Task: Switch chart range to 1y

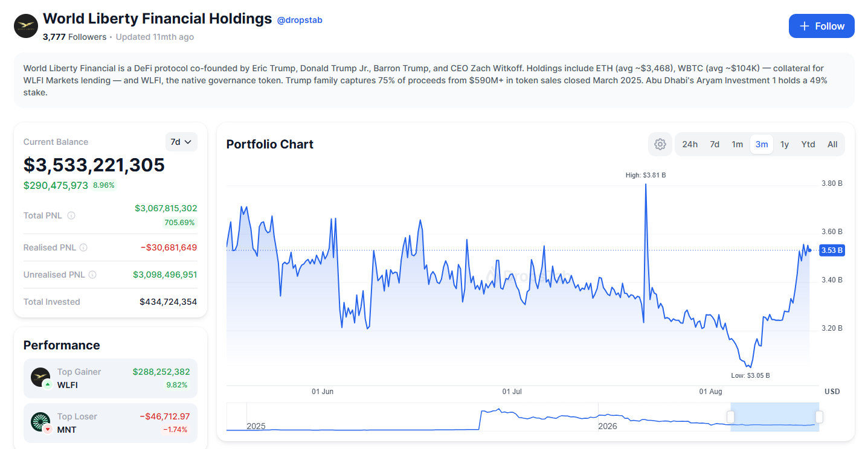Action: [785, 144]
